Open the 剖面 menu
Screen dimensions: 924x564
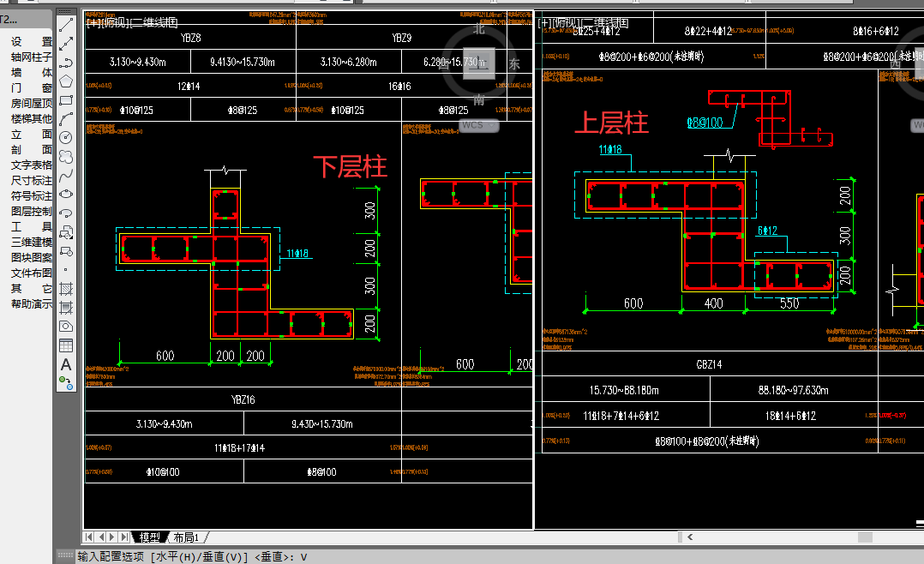31,150
